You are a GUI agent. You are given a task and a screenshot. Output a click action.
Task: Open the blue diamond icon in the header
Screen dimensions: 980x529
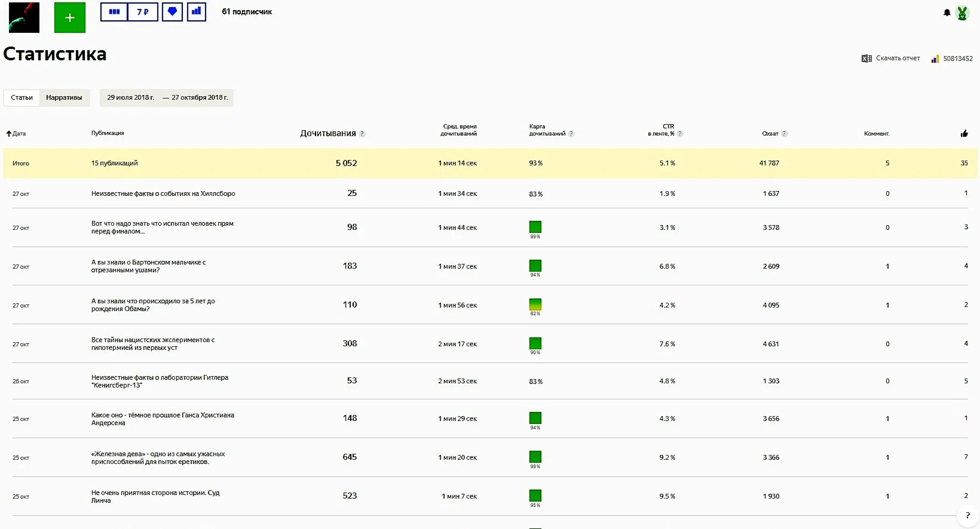(x=172, y=12)
